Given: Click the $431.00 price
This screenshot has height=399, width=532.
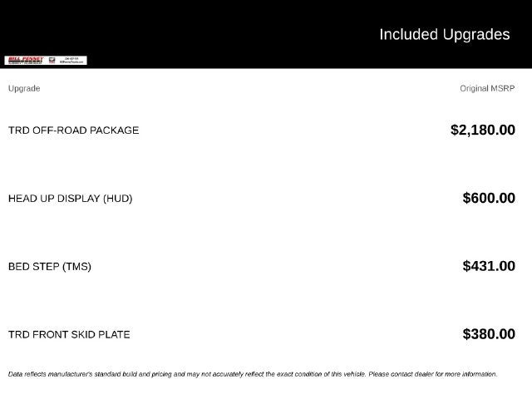Looking at the screenshot, I should 489,266.
